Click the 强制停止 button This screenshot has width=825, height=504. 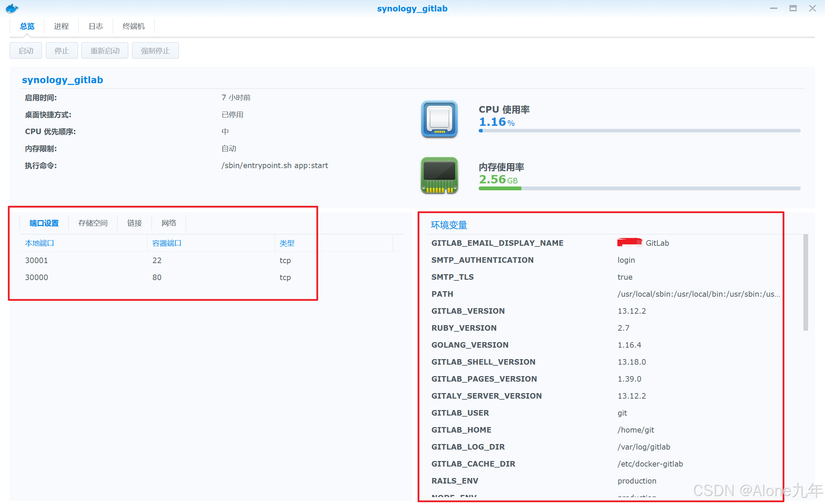[x=155, y=51]
